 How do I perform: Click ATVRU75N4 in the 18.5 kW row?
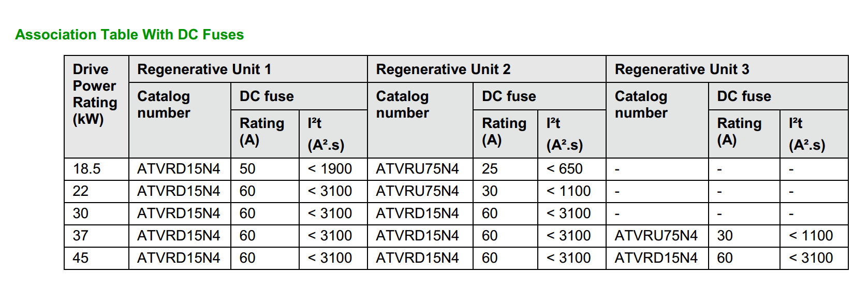(x=417, y=169)
